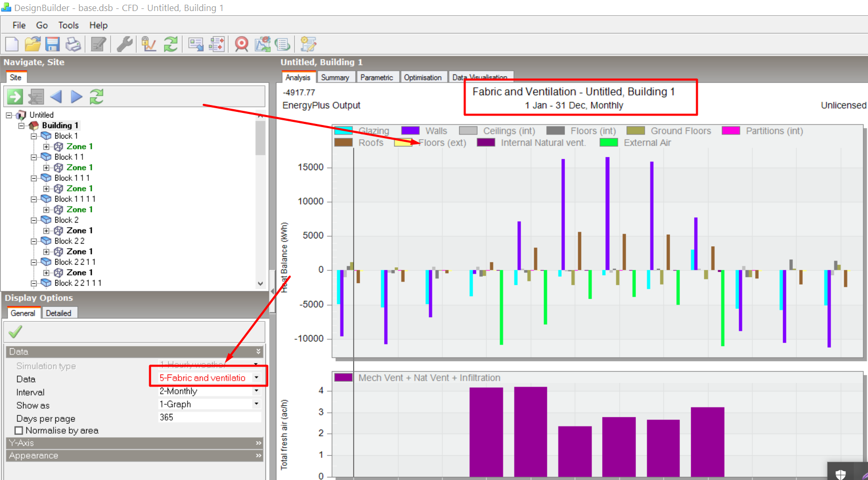Select Block 2 2 in the tree
Image resolution: width=868 pixels, height=480 pixels.
pos(69,241)
